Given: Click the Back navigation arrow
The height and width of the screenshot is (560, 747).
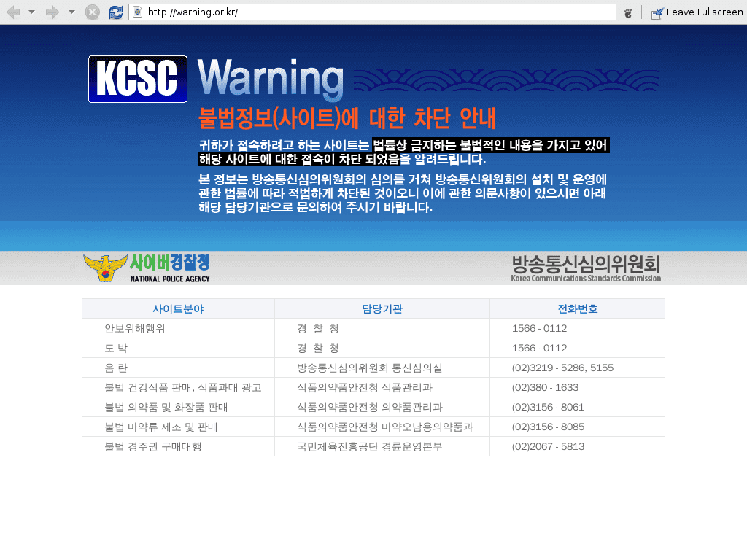Looking at the screenshot, I should [x=13, y=12].
